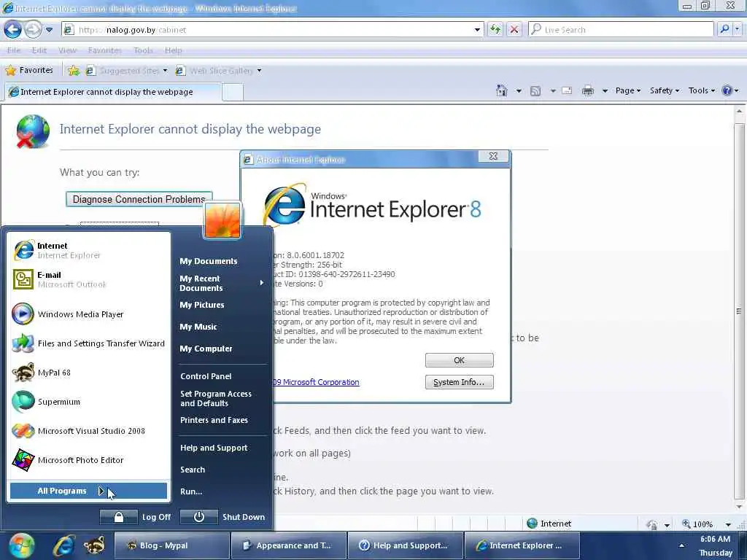Open Set Program Access and Defaults
747x560 pixels.
(x=216, y=399)
